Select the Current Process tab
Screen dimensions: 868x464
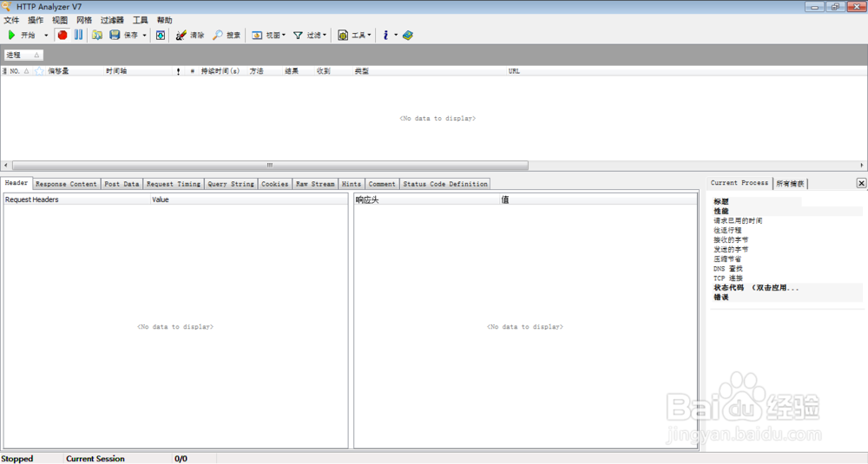[740, 183]
